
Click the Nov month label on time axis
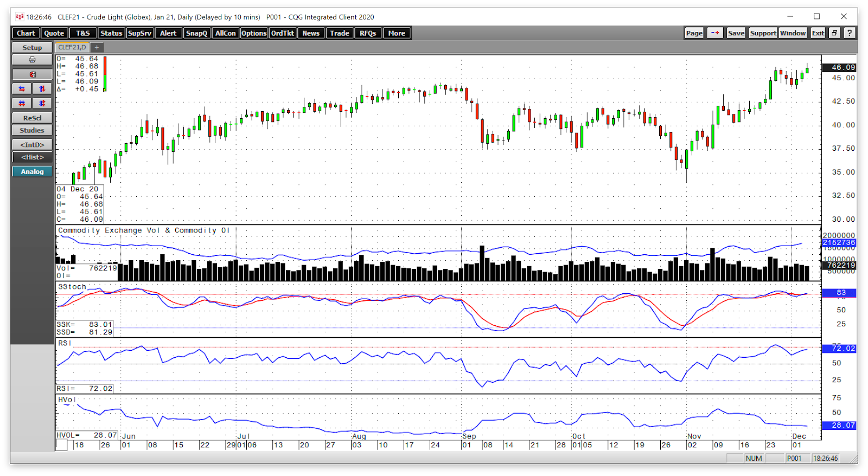tap(694, 436)
